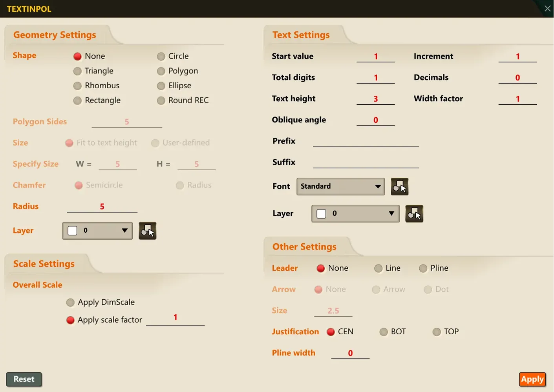Click the Other Settings tab header
Image resolution: width=554 pixels, height=392 pixels.
[x=304, y=247]
